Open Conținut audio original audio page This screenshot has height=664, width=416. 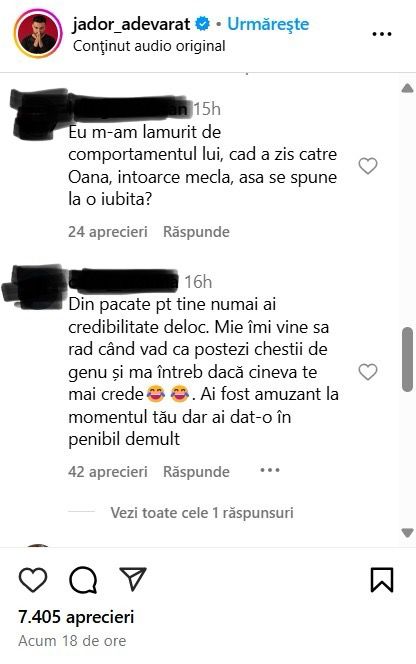149,46
